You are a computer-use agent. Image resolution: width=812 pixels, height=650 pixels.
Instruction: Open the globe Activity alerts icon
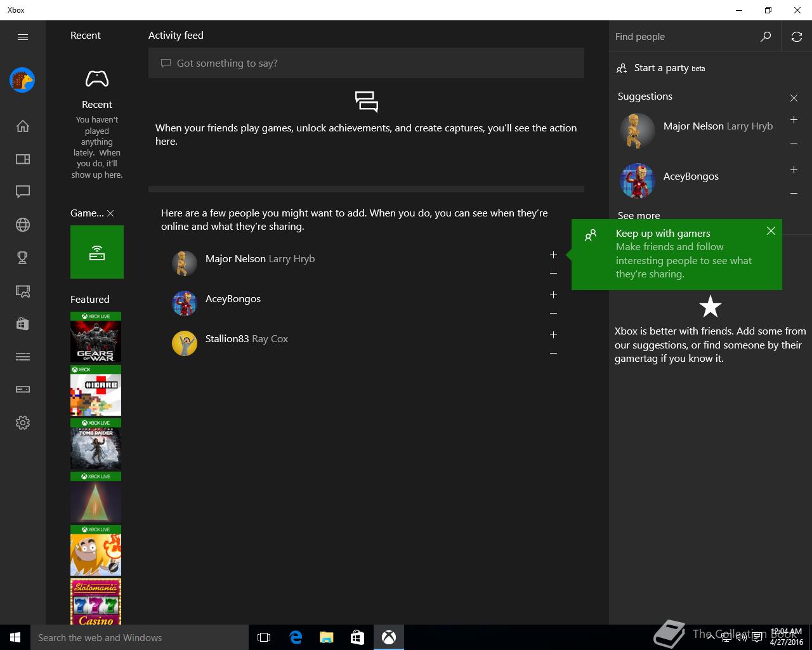coord(23,225)
